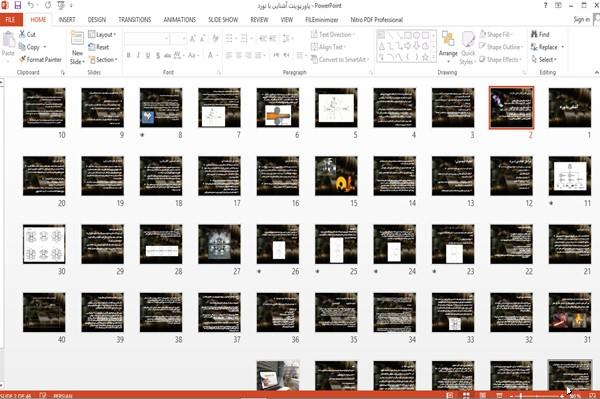Image resolution: width=600 pixels, height=399 pixels.
Task: Switch to TRANSITIONS tab
Action: click(x=134, y=20)
